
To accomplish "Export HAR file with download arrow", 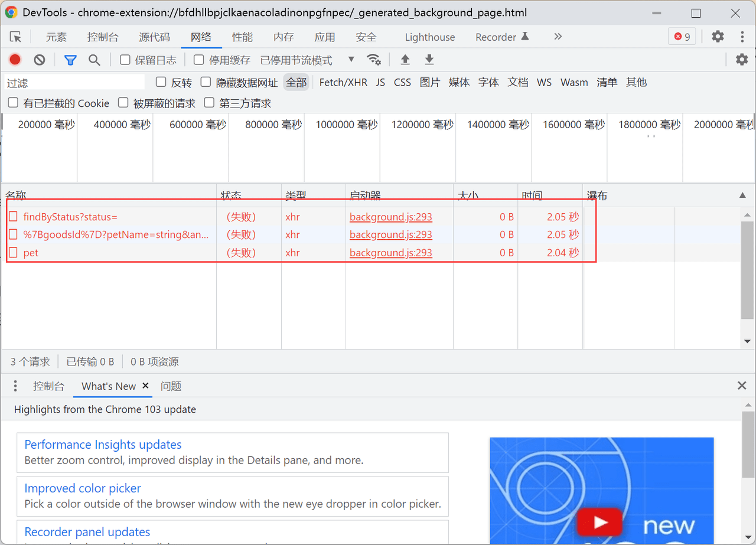I will [429, 60].
